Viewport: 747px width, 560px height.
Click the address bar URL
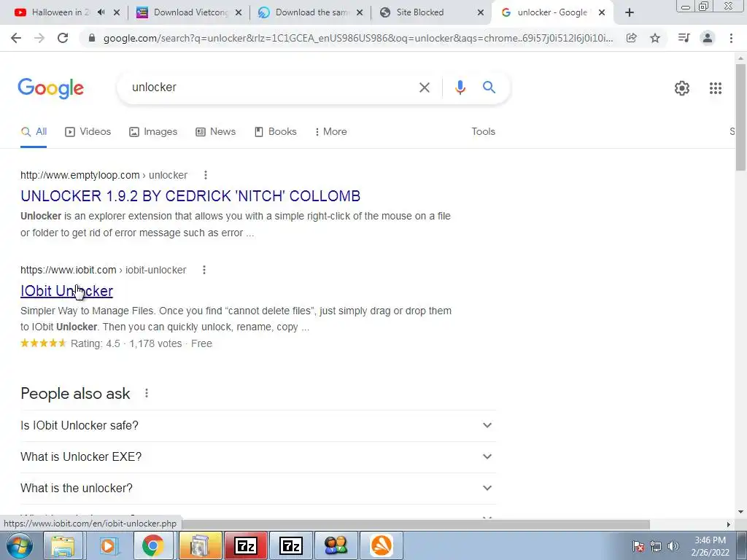point(357,38)
